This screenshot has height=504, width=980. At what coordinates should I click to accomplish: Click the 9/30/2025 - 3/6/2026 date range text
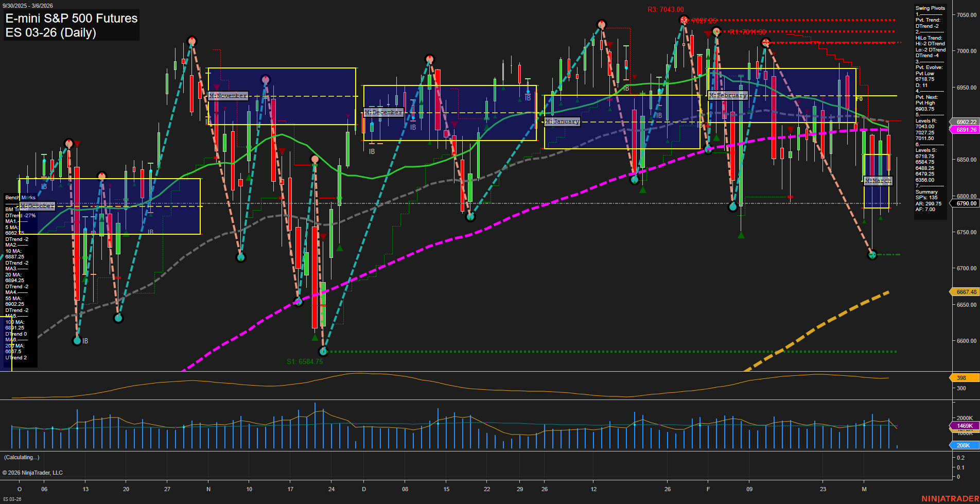click(28, 5)
